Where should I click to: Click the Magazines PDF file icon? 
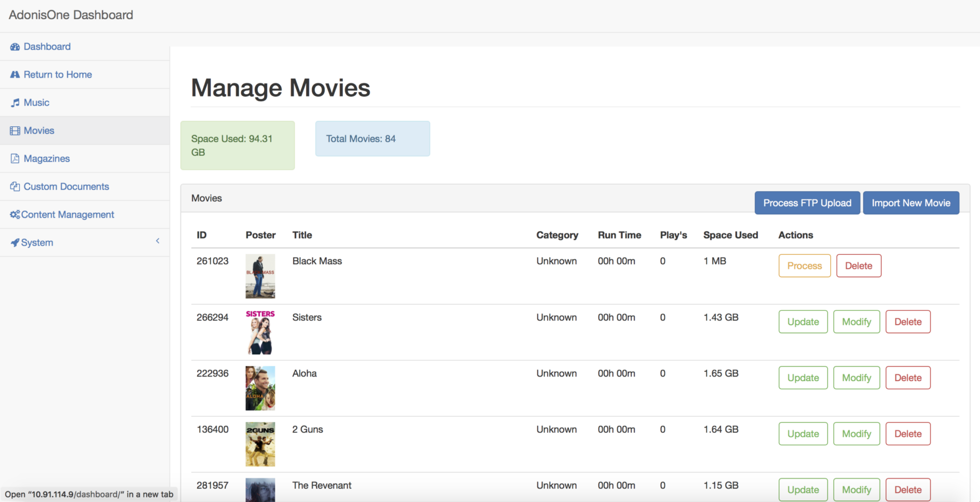[15, 159]
